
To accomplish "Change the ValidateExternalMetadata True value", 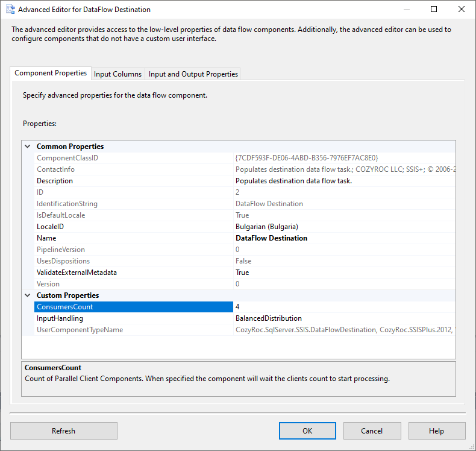I will tap(343, 273).
